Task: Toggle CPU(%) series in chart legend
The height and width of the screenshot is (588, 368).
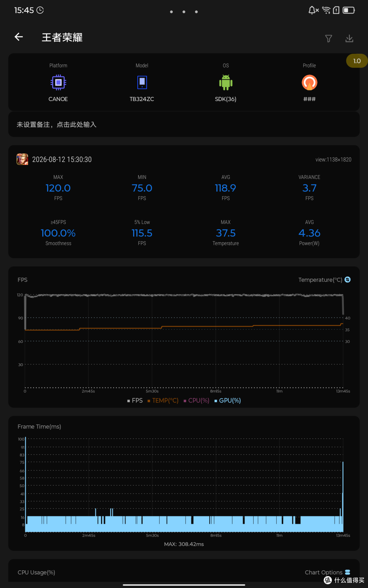Action: pos(197,401)
